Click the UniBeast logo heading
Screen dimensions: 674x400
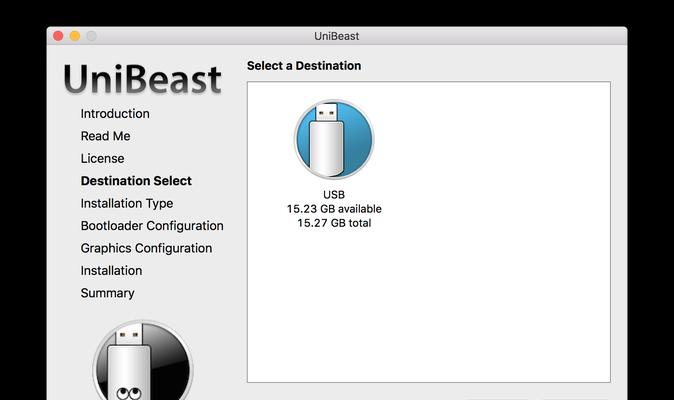click(x=142, y=79)
